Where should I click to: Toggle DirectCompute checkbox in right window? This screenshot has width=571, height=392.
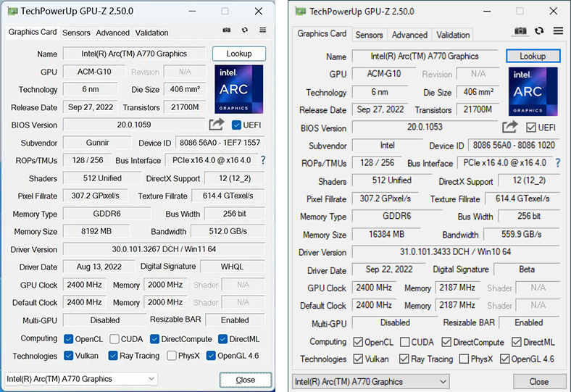pos(446,342)
